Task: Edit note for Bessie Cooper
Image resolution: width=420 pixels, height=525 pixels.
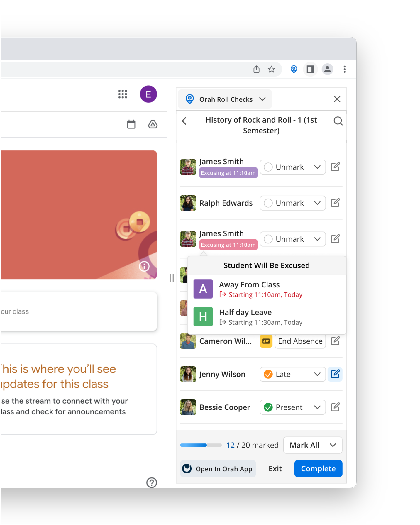Action: (x=335, y=407)
